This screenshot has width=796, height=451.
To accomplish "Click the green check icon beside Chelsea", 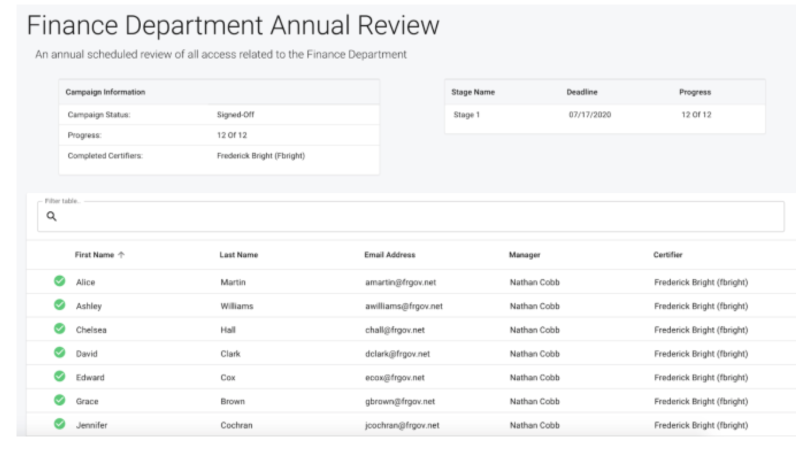I will tap(59, 329).
